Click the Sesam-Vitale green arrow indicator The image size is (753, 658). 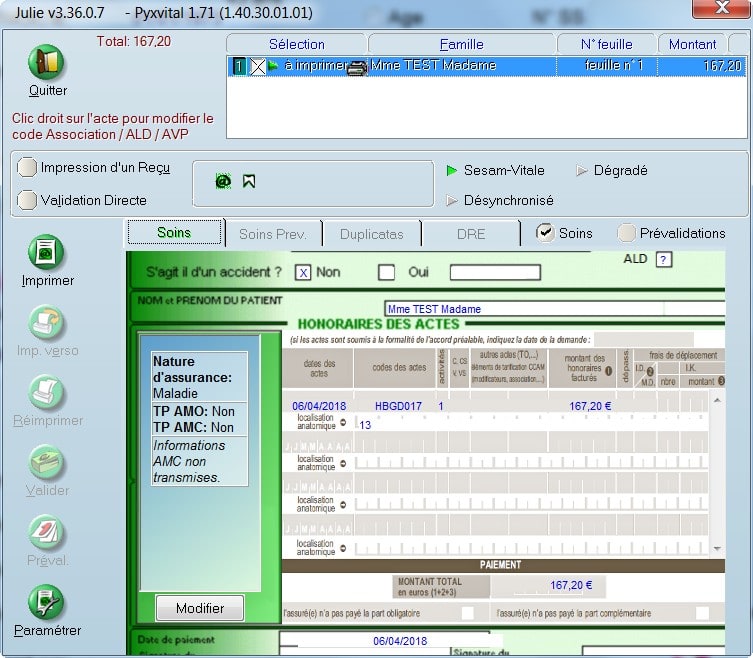pos(452,171)
